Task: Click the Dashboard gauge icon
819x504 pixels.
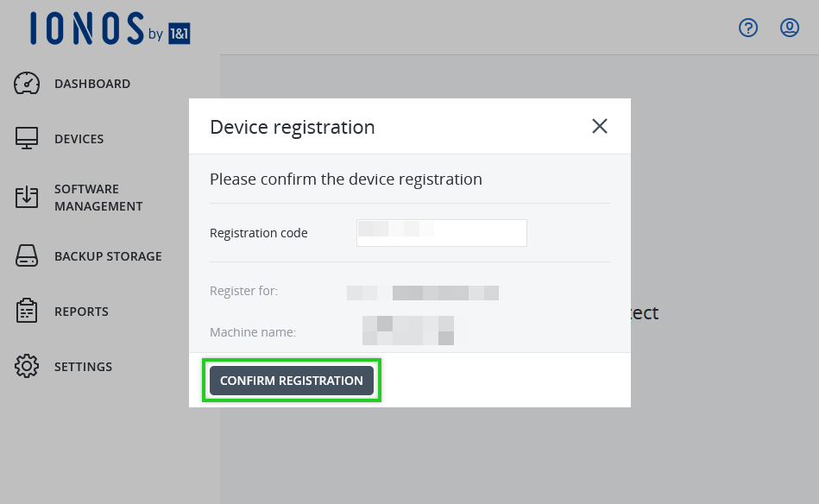Action: pos(28,84)
